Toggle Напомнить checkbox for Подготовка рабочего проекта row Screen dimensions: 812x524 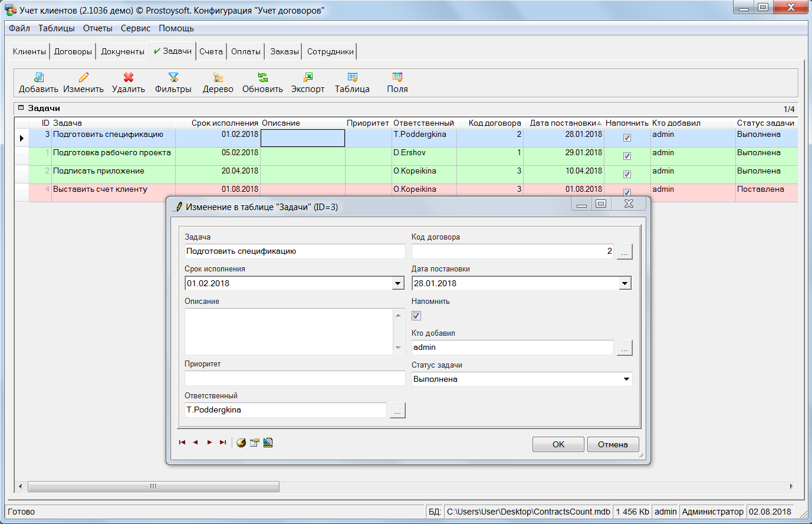tap(627, 156)
